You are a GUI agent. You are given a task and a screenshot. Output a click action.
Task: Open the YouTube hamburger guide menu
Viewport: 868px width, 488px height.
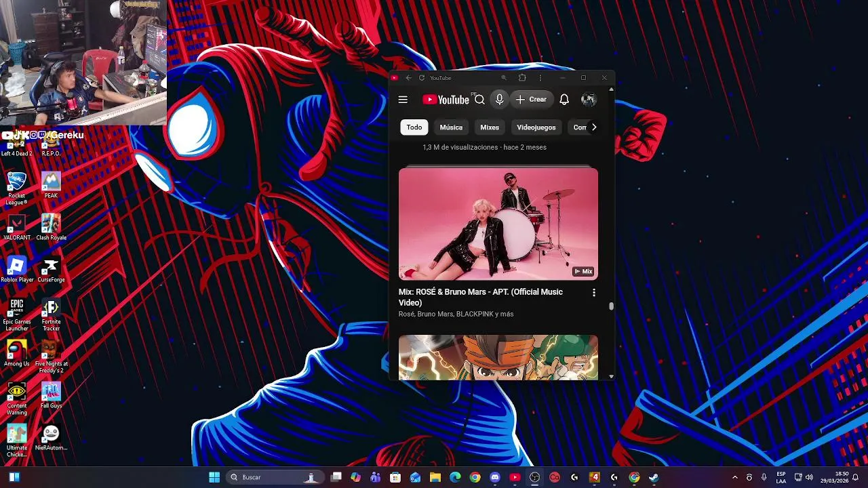(x=403, y=100)
